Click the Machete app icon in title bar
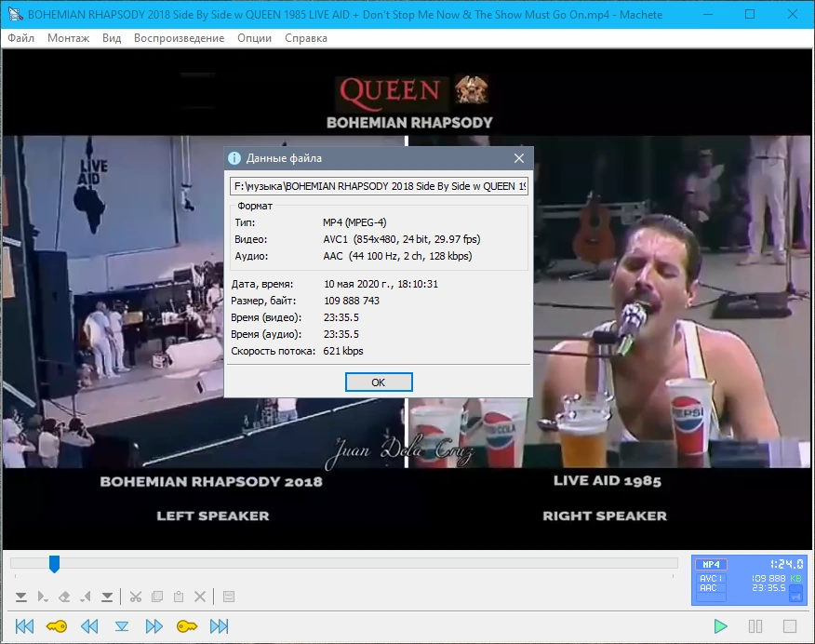 [x=15, y=14]
